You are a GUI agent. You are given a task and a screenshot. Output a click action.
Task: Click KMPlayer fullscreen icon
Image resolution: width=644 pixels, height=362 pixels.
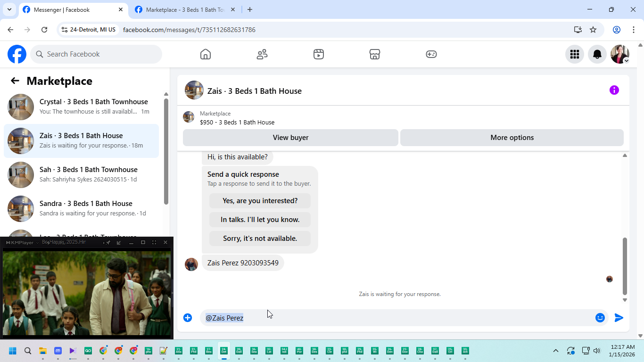click(154, 242)
